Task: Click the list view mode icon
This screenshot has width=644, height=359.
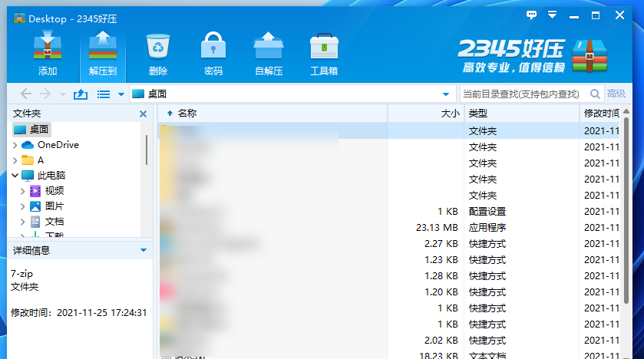Action: click(104, 94)
